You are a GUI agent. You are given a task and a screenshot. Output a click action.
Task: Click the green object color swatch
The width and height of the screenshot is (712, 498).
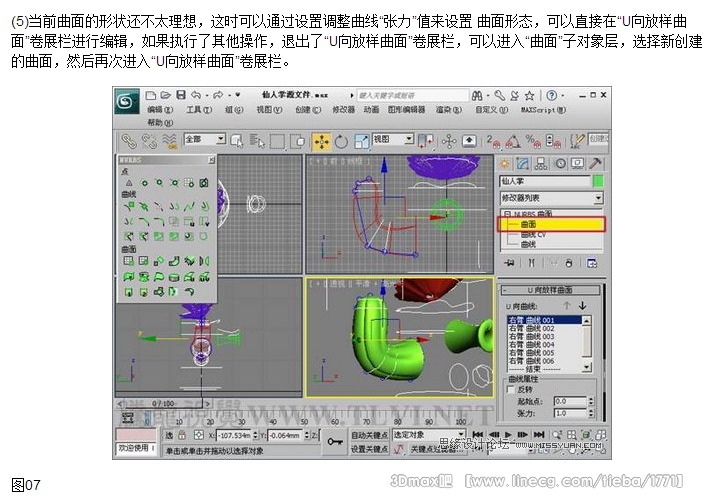(598, 181)
